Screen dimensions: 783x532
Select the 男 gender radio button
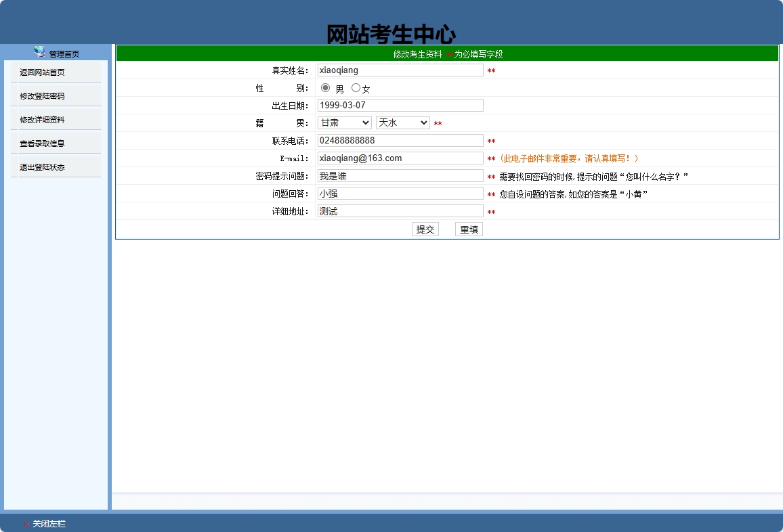[x=326, y=87]
